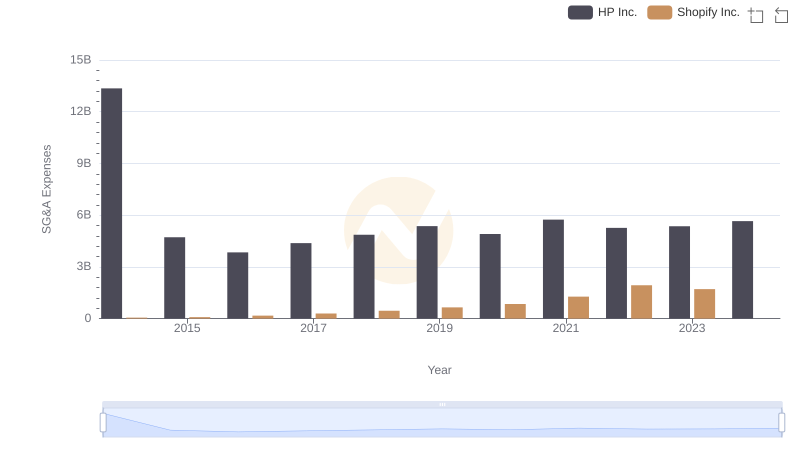The image size is (800, 461).
Task: Click the SG&A Expenses axis title
Action: 46,189
